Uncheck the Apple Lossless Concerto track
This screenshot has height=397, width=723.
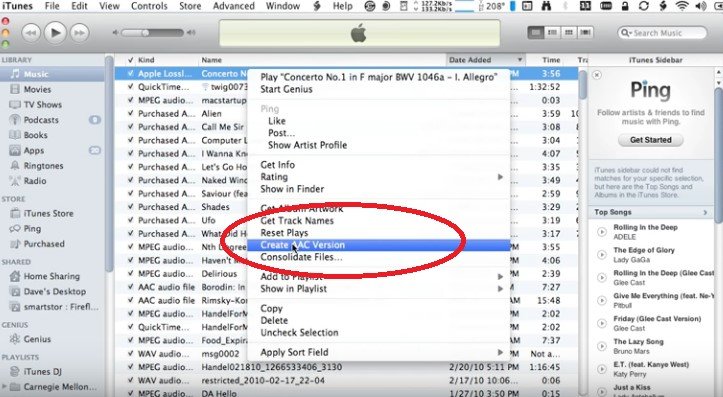point(131,73)
